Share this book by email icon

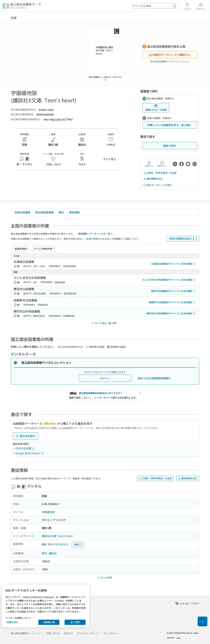point(195,164)
